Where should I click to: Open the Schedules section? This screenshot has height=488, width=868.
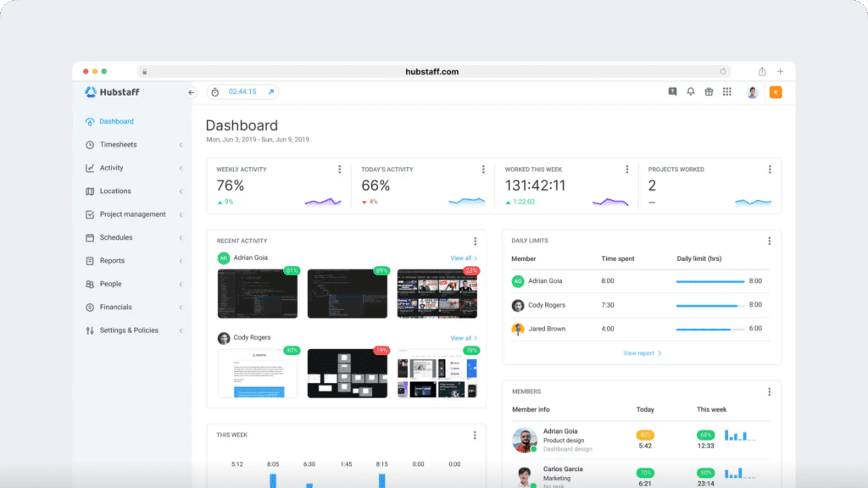click(x=92, y=237)
